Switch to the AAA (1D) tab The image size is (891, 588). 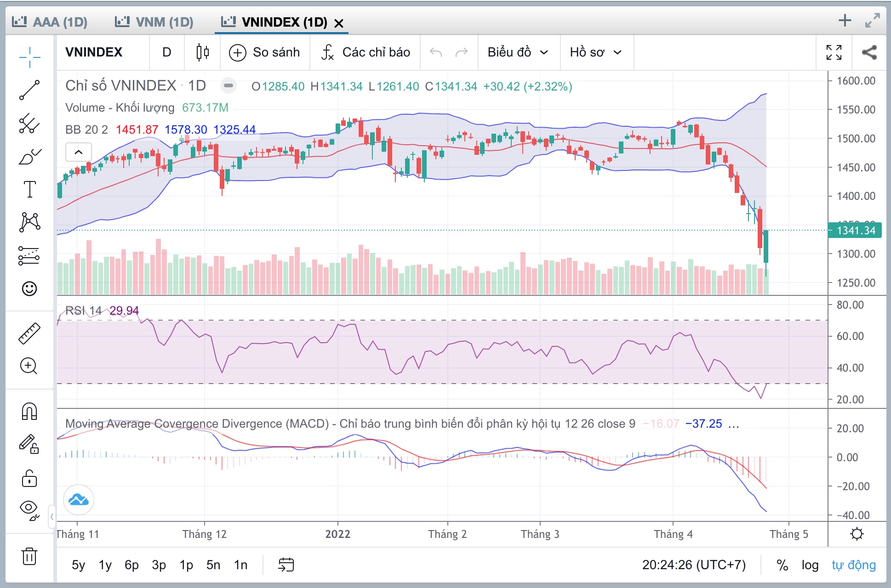click(x=50, y=22)
